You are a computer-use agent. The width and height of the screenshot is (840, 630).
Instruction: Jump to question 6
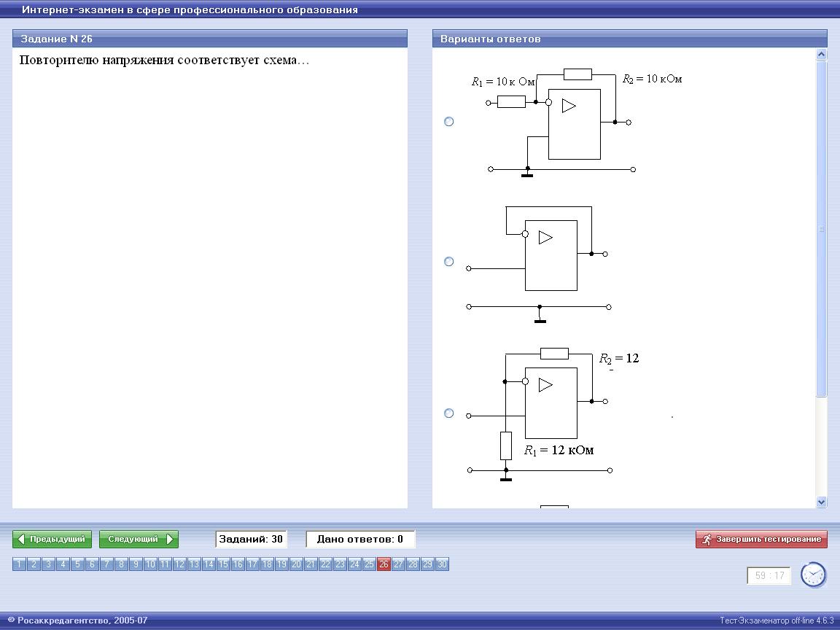92,564
